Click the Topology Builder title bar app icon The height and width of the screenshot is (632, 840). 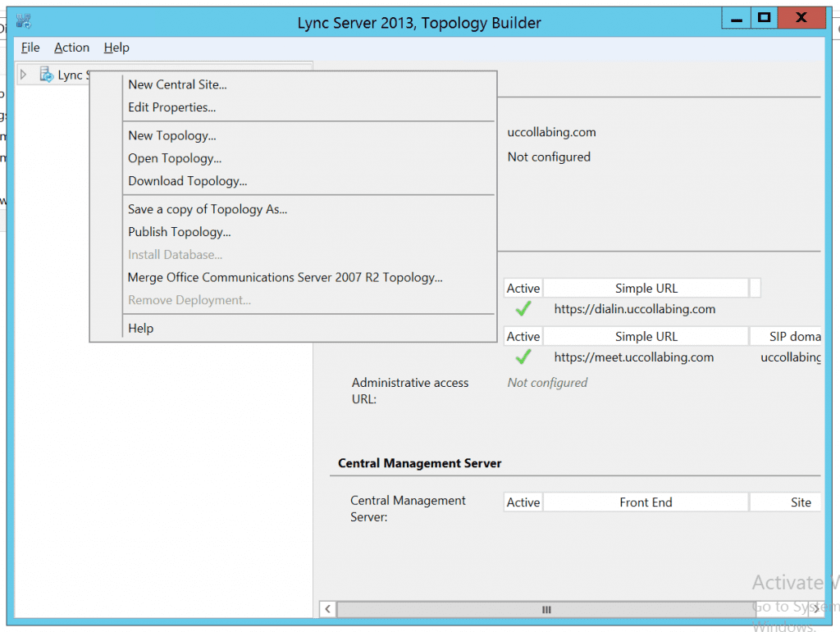23,20
